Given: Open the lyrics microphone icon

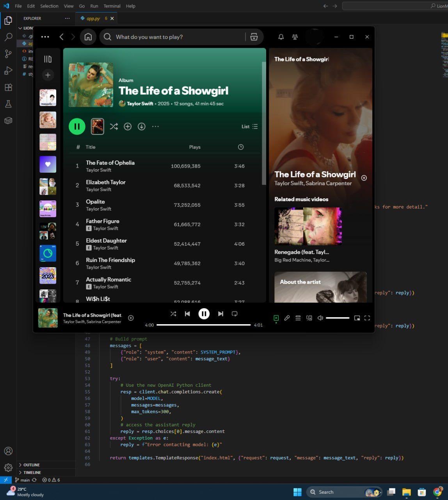Looking at the screenshot, I should [287, 318].
